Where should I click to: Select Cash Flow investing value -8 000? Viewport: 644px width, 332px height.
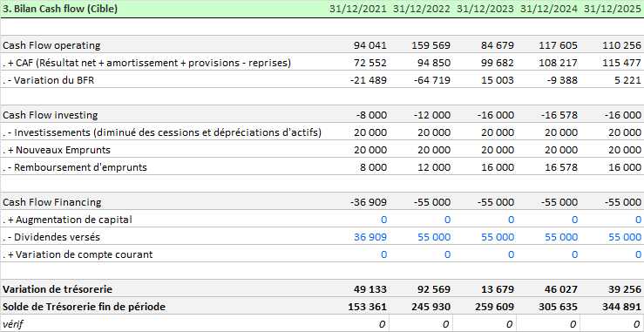click(x=371, y=115)
